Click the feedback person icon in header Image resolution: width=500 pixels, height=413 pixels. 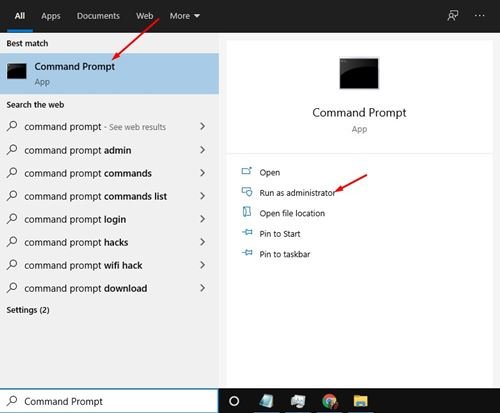click(453, 15)
